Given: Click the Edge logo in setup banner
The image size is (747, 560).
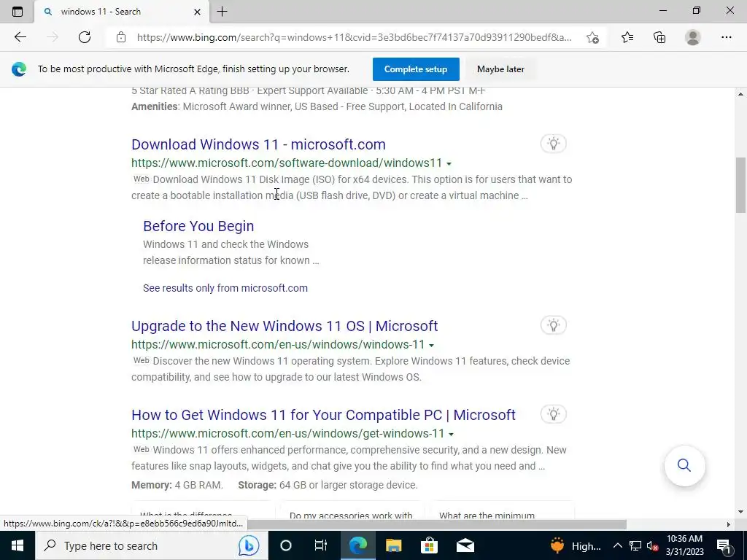Looking at the screenshot, I should click(x=19, y=69).
